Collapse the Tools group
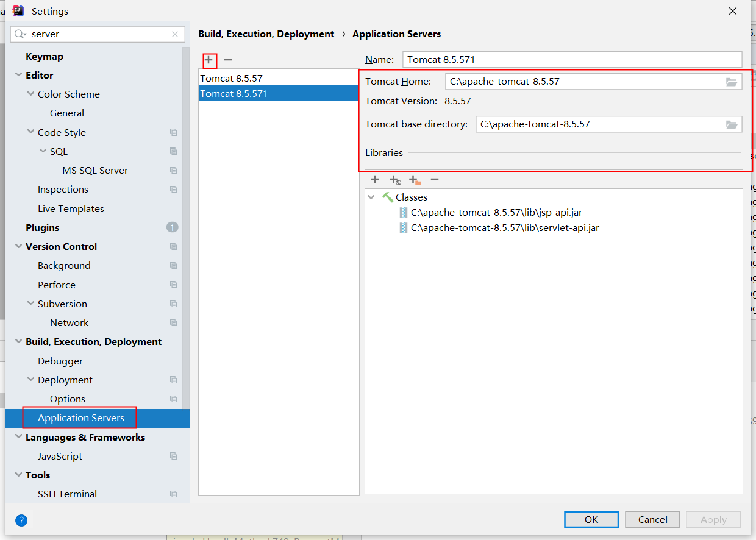 18,475
